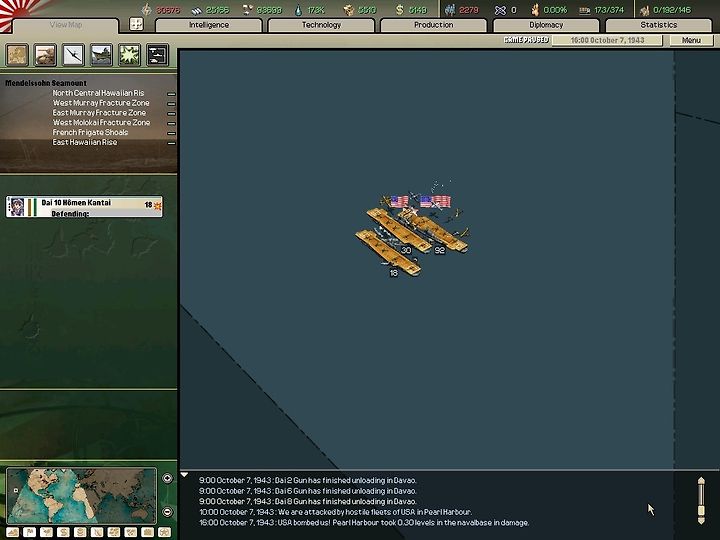This screenshot has height=540, width=720.
Task: Click the GAME PAUSED indicator
Action: (526, 40)
